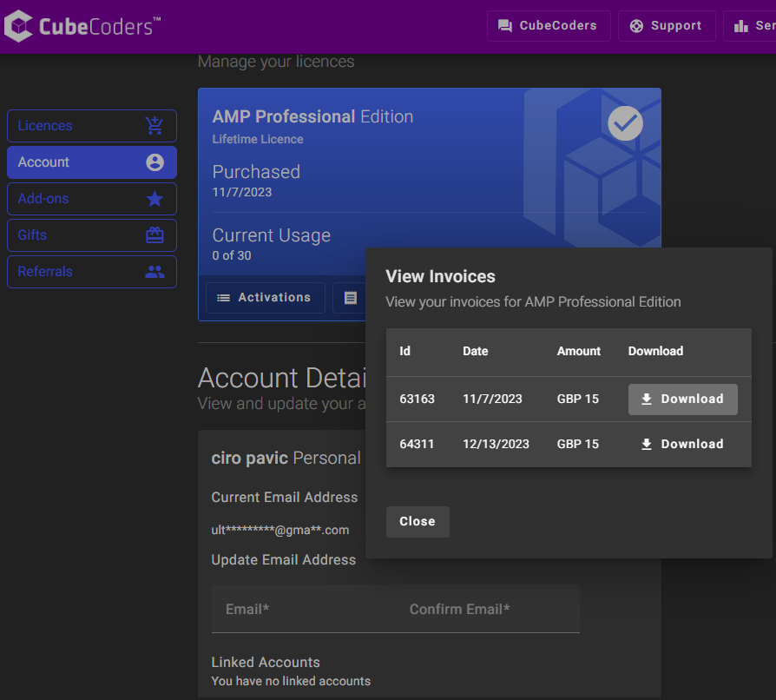
Task: Open the Support page button
Action: tap(666, 26)
